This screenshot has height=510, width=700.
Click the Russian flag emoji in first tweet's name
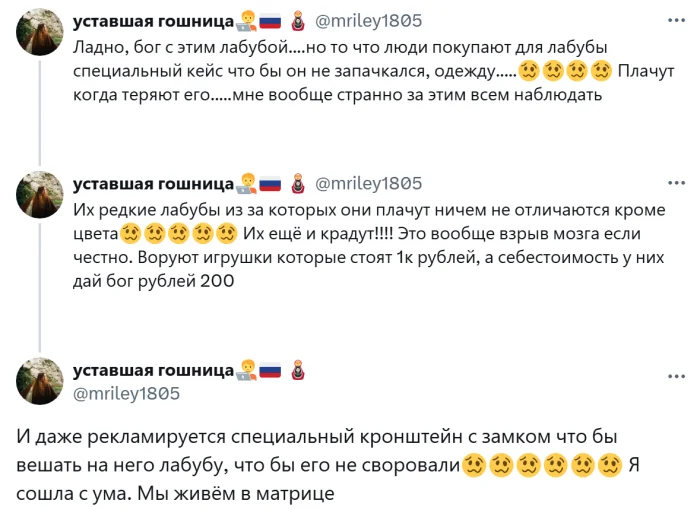[272, 21]
